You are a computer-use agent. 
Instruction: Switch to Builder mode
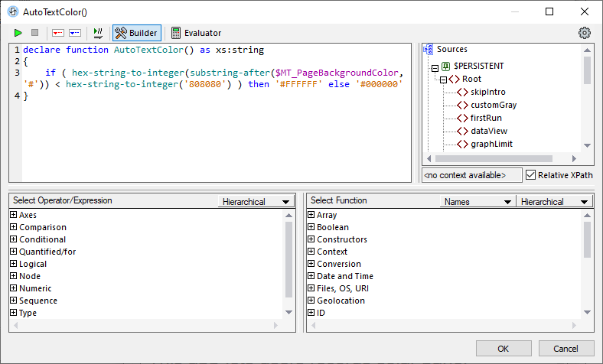tap(136, 33)
